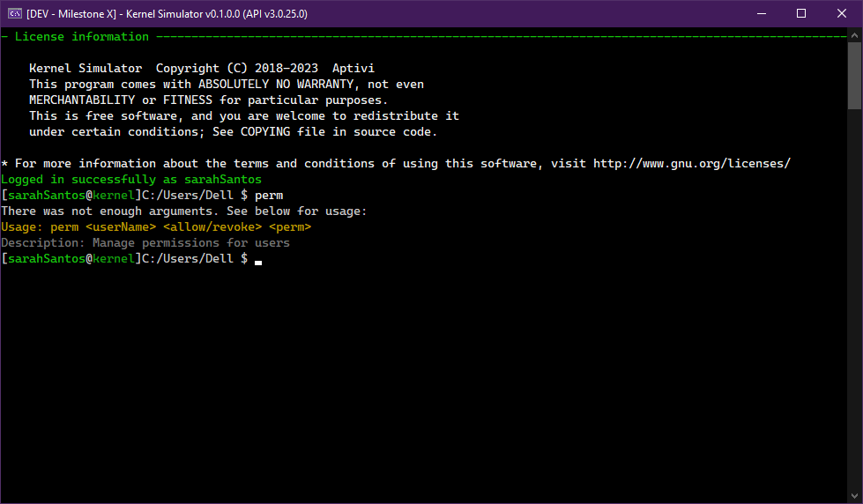Click the <allow/revoke> argument in usage line
Screen dimensions: 863x504
[212, 227]
